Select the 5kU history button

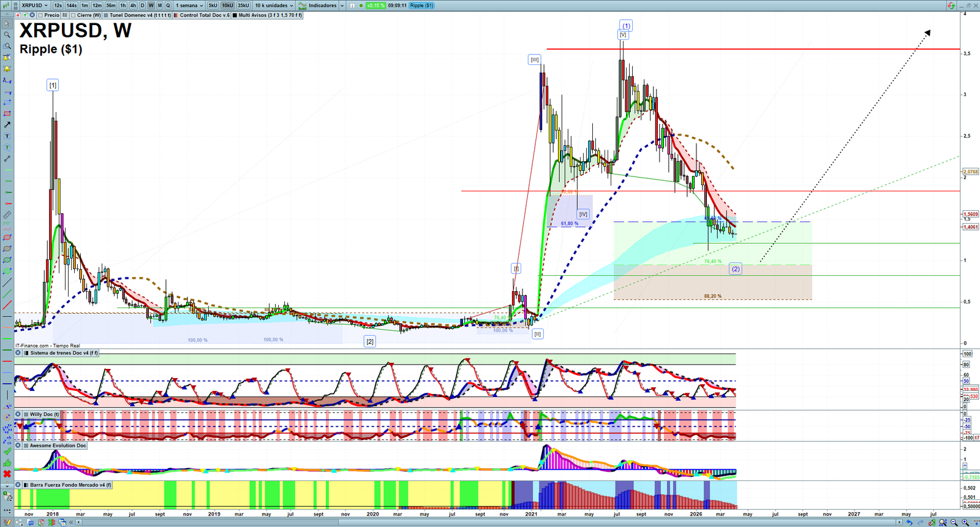213,6
